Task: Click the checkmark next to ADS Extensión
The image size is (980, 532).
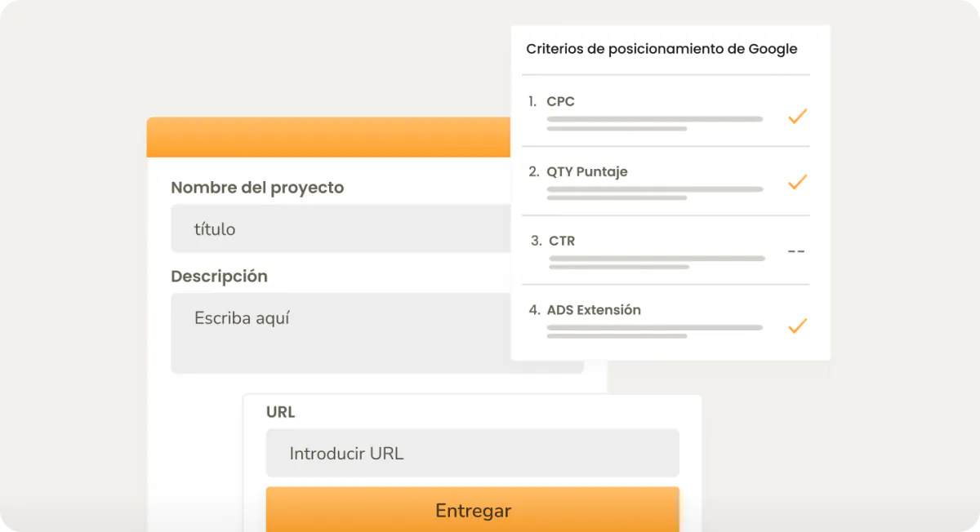Action: (797, 326)
